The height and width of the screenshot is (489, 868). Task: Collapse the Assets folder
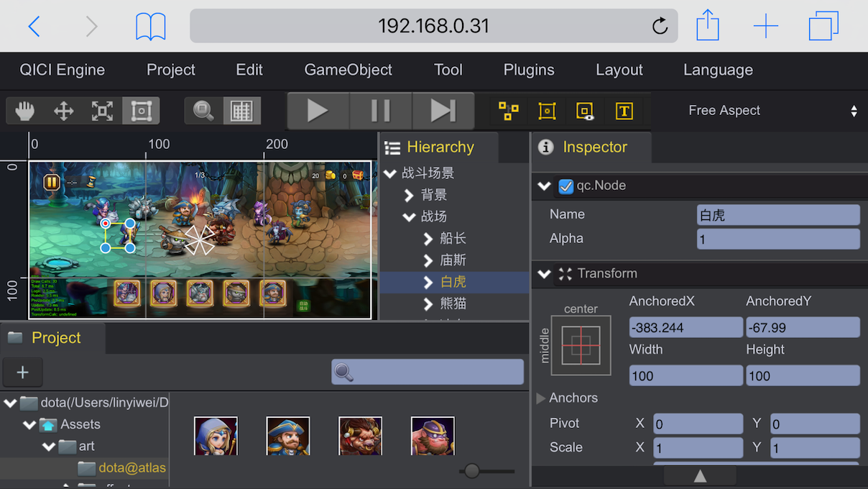pyautogui.click(x=29, y=424)
